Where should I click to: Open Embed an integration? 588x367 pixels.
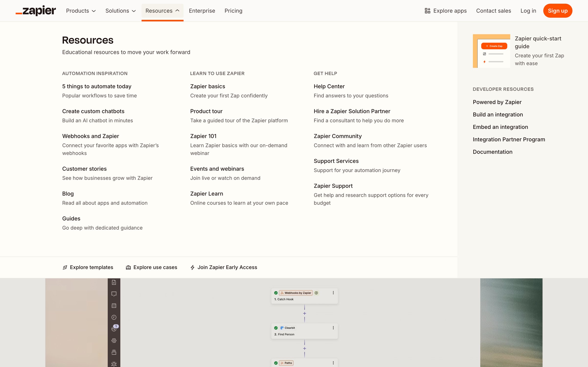500,127
